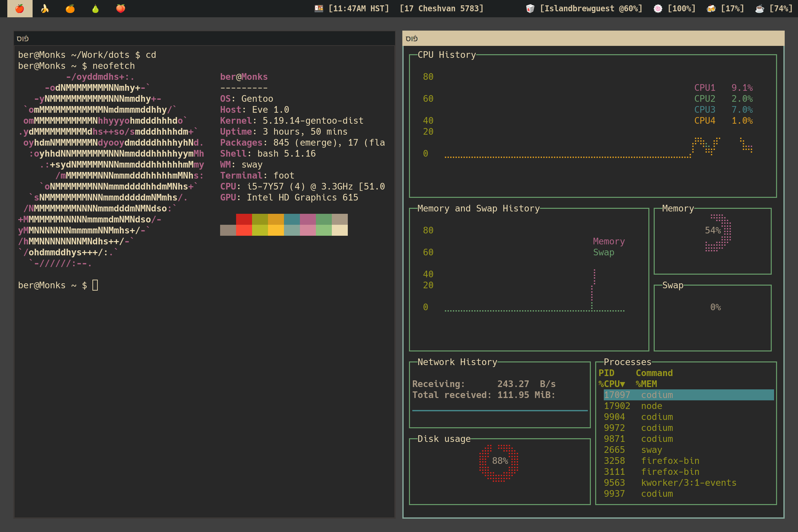This screenshot has width=798, height=532.
Task: Focus the left foot terminal title bar
Action: tap(204, 38)
